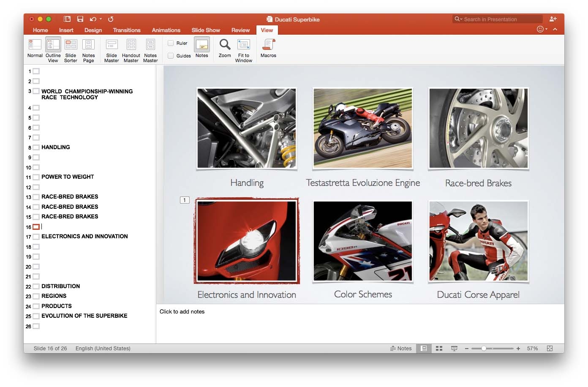
Task: Click the sidebar layout icon in title bar
Action: pyautogui.click(x=67, y=19)
